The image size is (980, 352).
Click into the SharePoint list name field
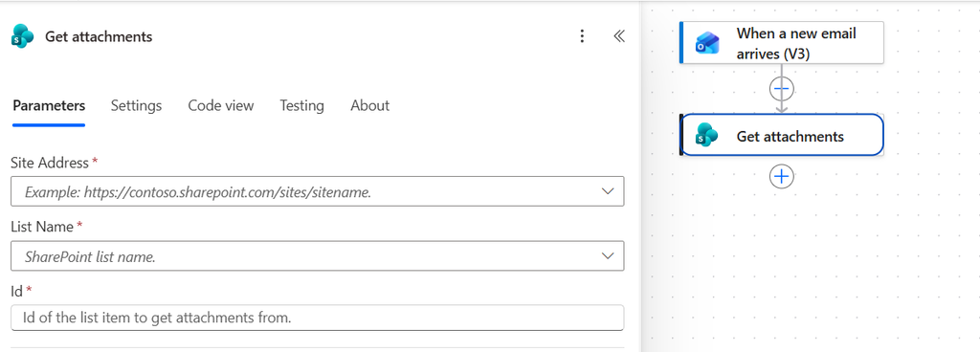point(318,256)
